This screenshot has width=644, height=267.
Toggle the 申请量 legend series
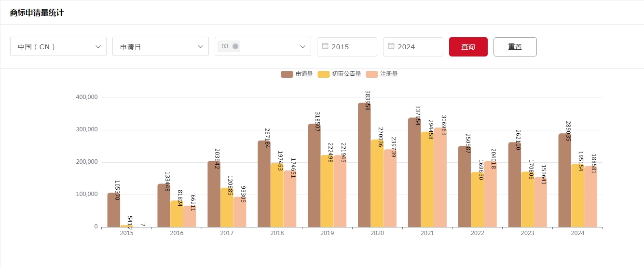tap(304, 74)
